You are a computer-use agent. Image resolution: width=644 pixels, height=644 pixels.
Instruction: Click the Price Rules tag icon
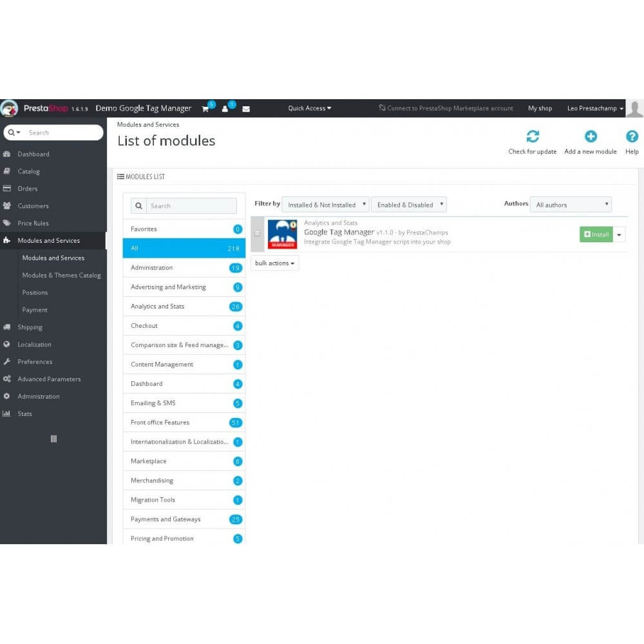pos(6,223)
